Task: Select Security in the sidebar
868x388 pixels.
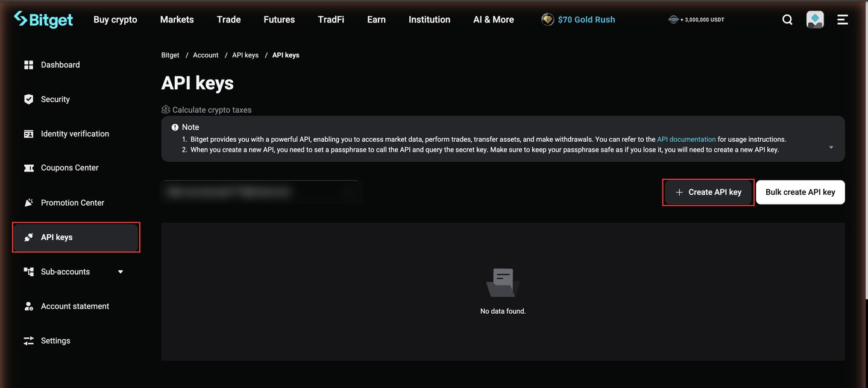Action: (x=76, y=99)
